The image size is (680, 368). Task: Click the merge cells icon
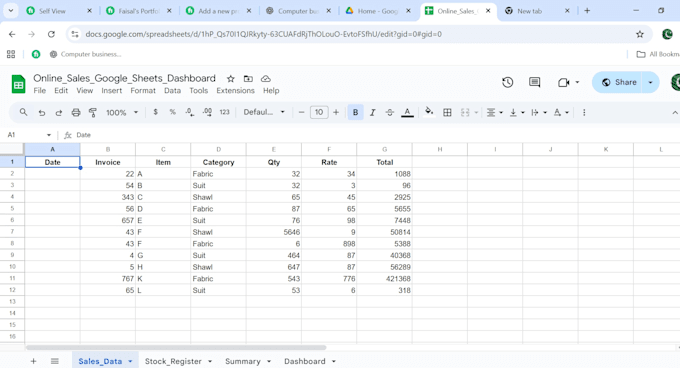tap(465, 113)
